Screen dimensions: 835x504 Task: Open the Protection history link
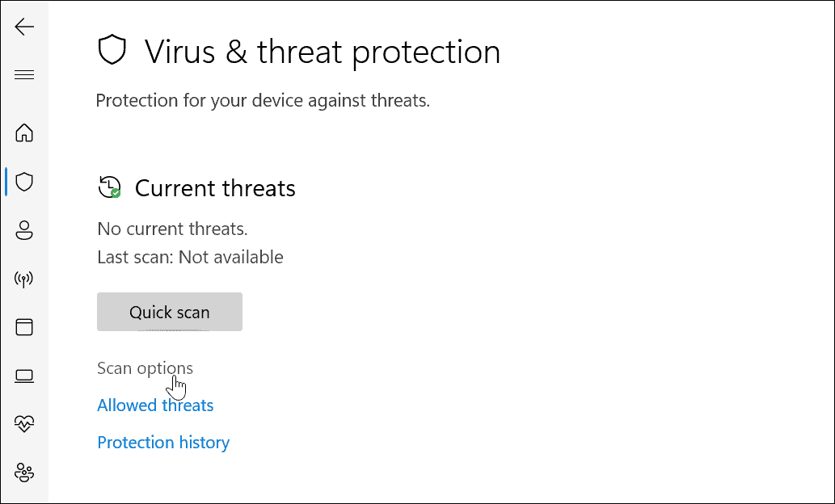(x=163, y=443)
